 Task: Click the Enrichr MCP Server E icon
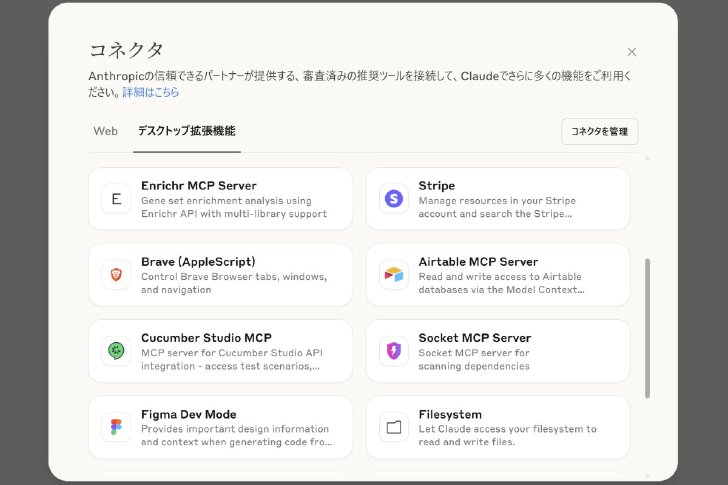116,199
